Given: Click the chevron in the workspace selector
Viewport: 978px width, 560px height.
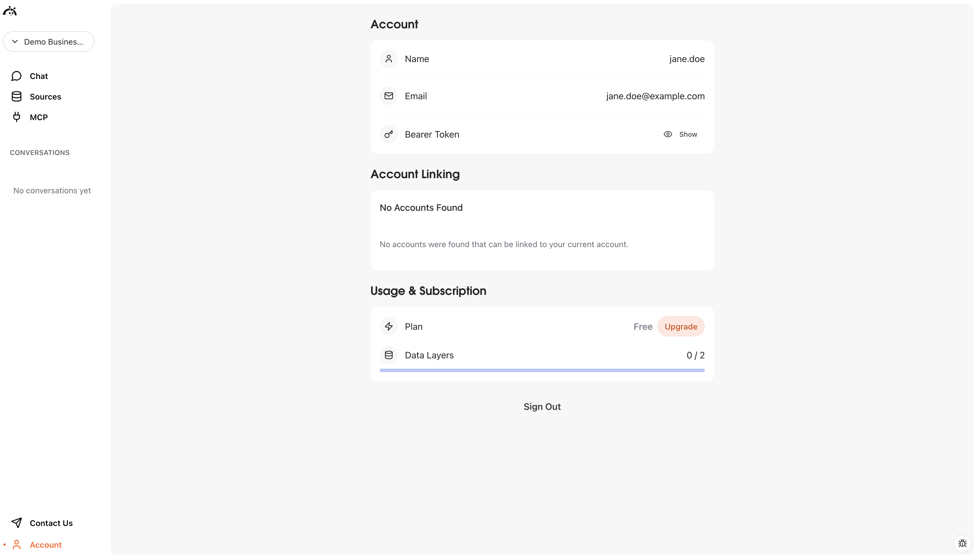Looking at the screenshot, I should pos(15,41).
